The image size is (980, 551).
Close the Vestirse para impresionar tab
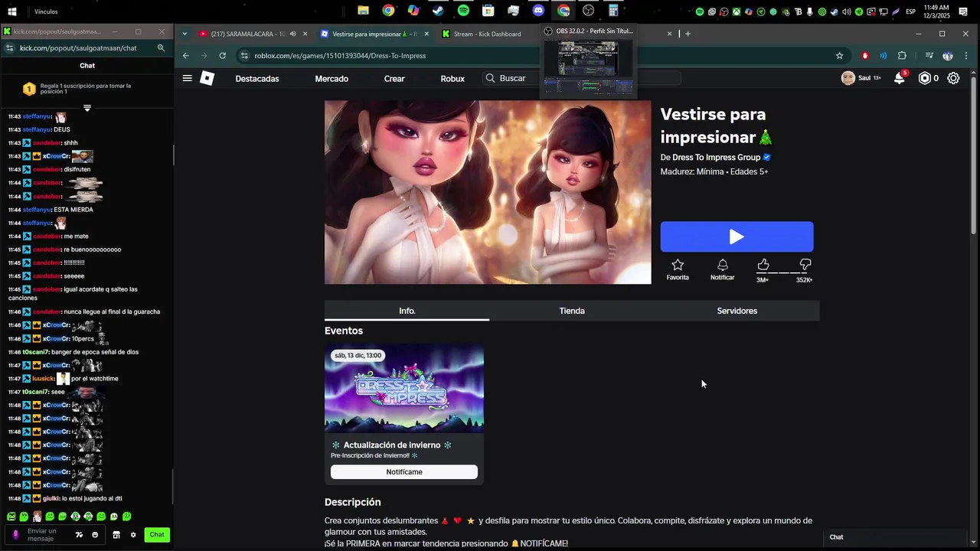pos(426,34)
